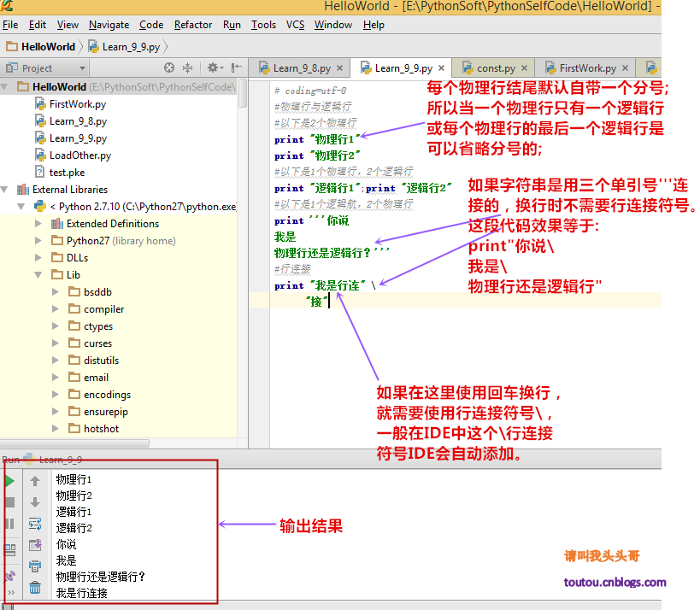The height and width of the screenshot is (610, 700).
Task: Collapse the HelloWorld project root
Action: 5,86
